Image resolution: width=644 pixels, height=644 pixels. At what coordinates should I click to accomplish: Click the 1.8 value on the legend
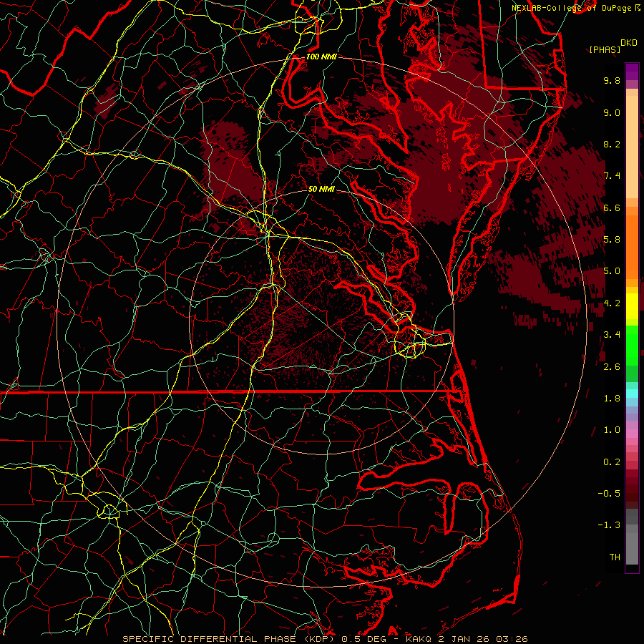pyautogui.click(x=612, y=399)
